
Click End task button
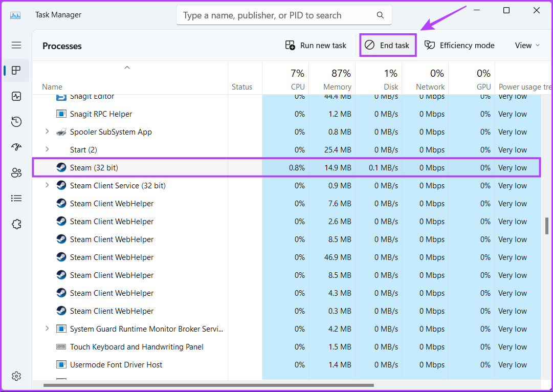click(x=388, y=45)
